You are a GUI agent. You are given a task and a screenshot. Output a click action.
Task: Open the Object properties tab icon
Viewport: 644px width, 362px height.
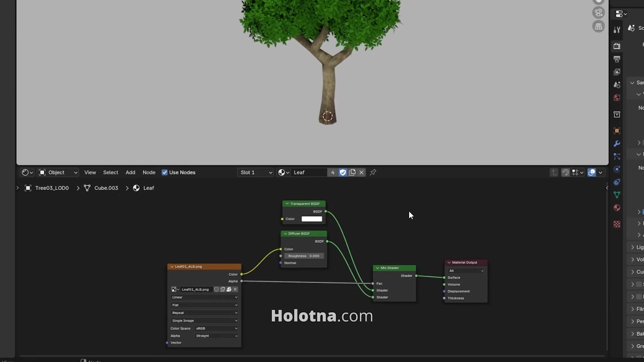[617, 131]
